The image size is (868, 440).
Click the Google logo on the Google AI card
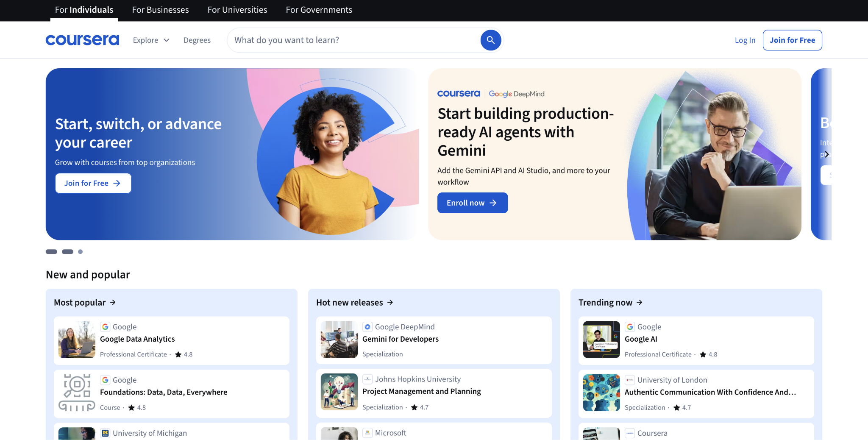[x=630, y=327]
